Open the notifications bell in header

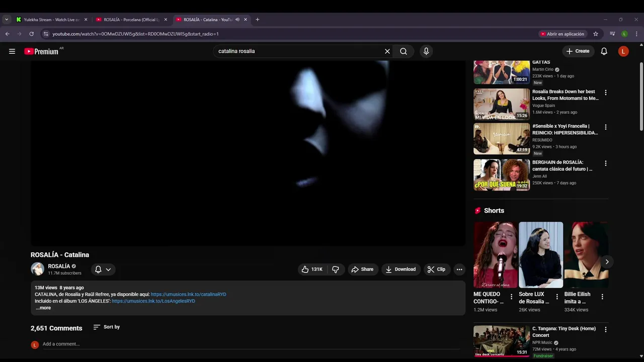coord(604,51)
